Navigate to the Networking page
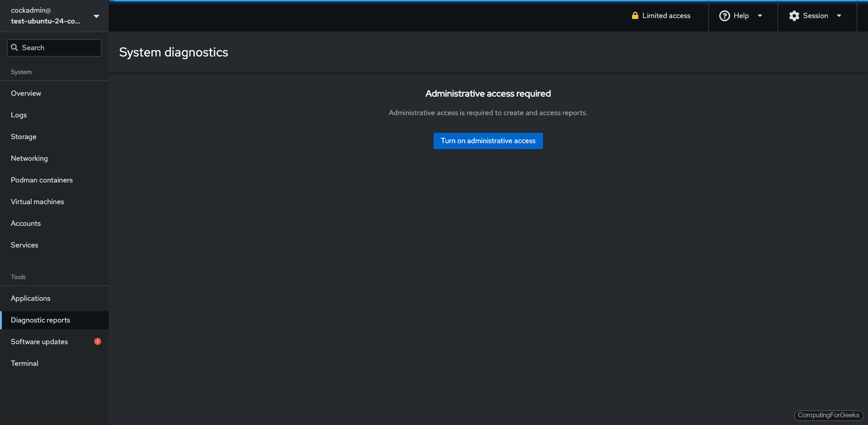Image resolution: width=868 pixels, height=425 pixels. pyautogui.click(x=29, y=158)
